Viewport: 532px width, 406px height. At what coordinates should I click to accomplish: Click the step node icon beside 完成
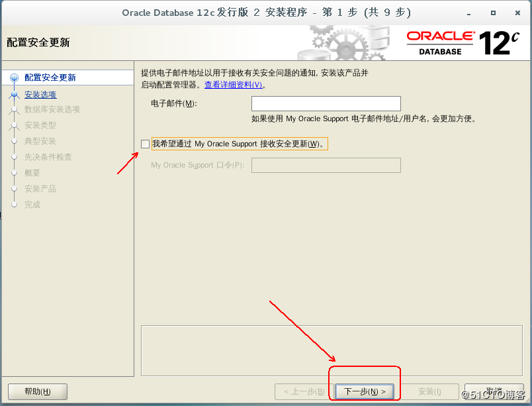coord(15,205)
